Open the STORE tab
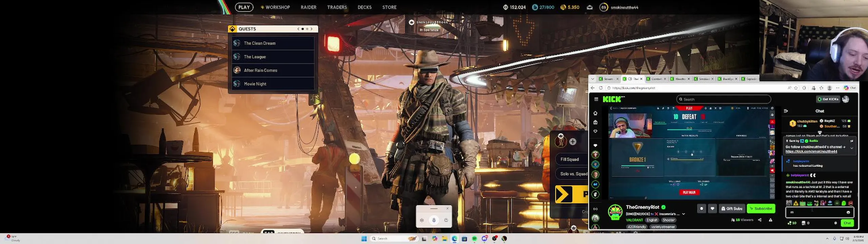The height and width of the screenshot is (244, 868). 389,7
